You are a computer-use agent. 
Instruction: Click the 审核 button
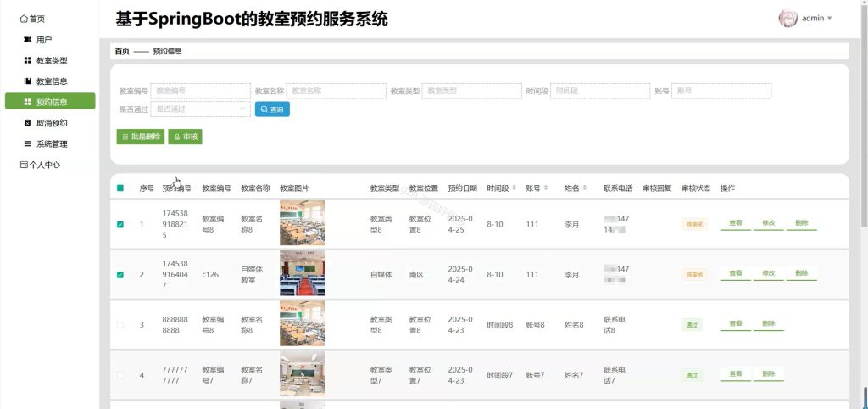(185, 137)
